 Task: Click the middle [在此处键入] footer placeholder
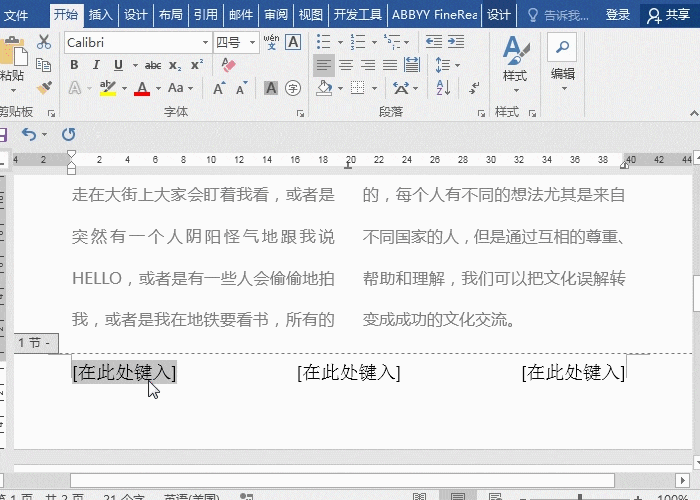click(349, 372)
